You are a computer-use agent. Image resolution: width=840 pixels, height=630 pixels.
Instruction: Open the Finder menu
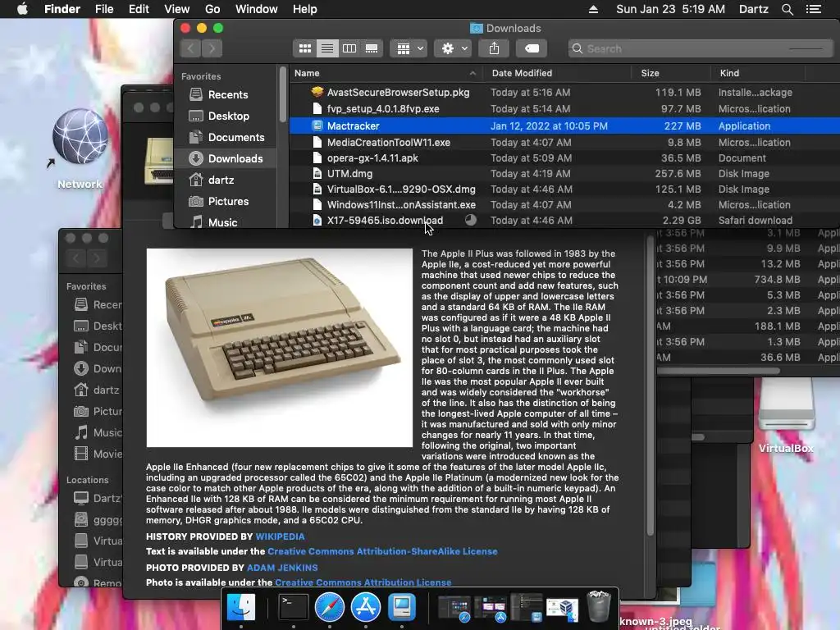[x=62, y=9]
